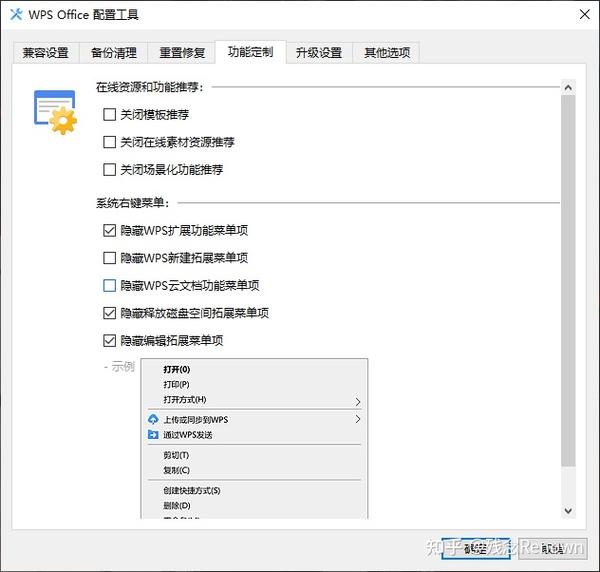Click the WPS configuration tool wrench icon
Image resolution: width=600 pixels, height=572 pixels.
point(16,15)
